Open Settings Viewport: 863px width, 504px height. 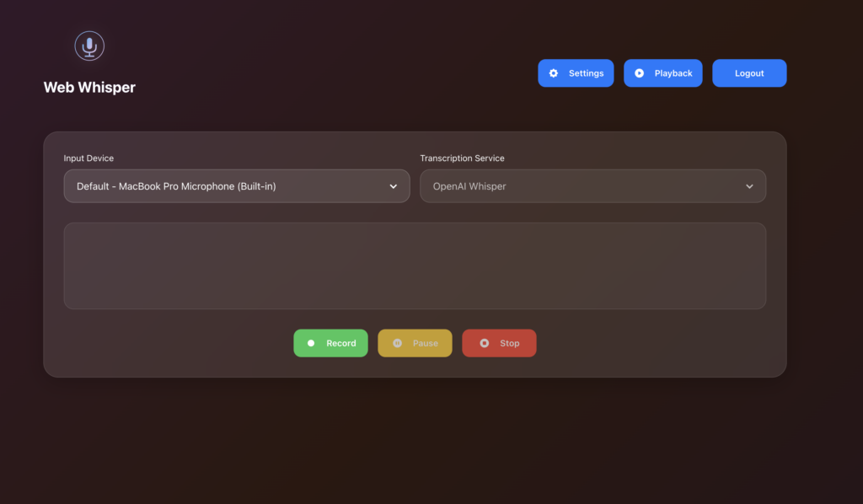[576, 73]
